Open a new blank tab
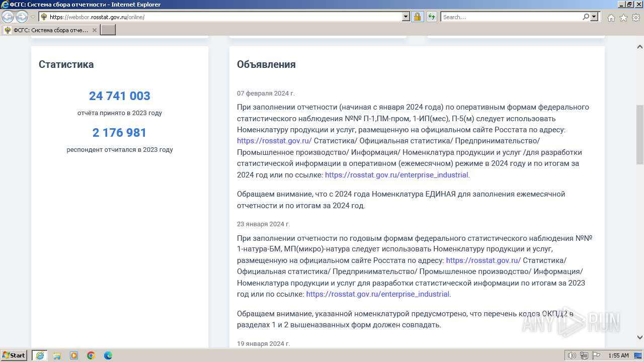The width and height of the screenshot is (644, 362). 108,30
